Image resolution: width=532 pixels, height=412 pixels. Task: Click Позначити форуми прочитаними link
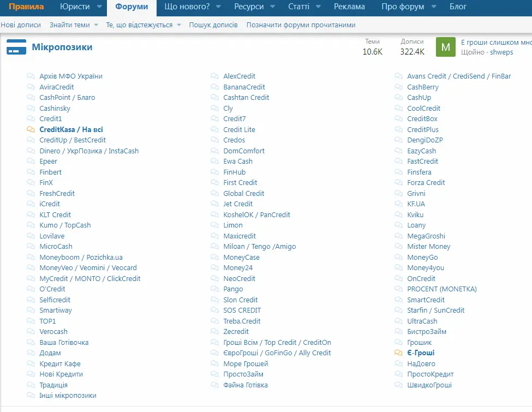301,25
